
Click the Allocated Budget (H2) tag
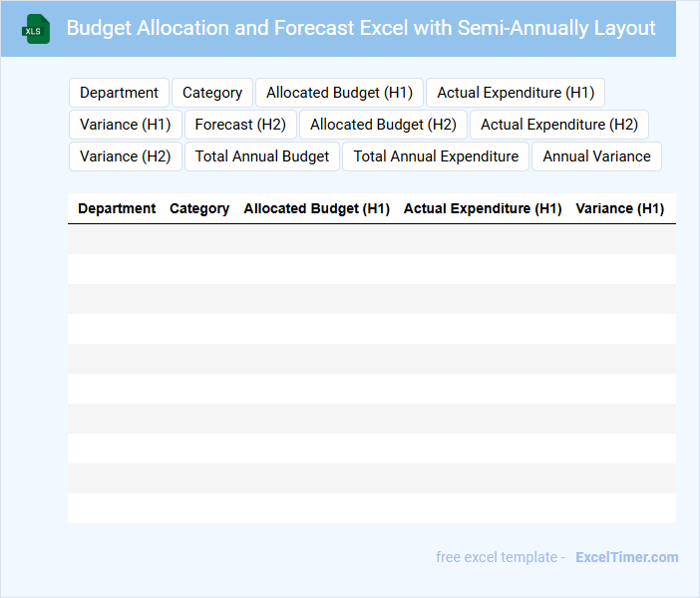tap(383, 125)
